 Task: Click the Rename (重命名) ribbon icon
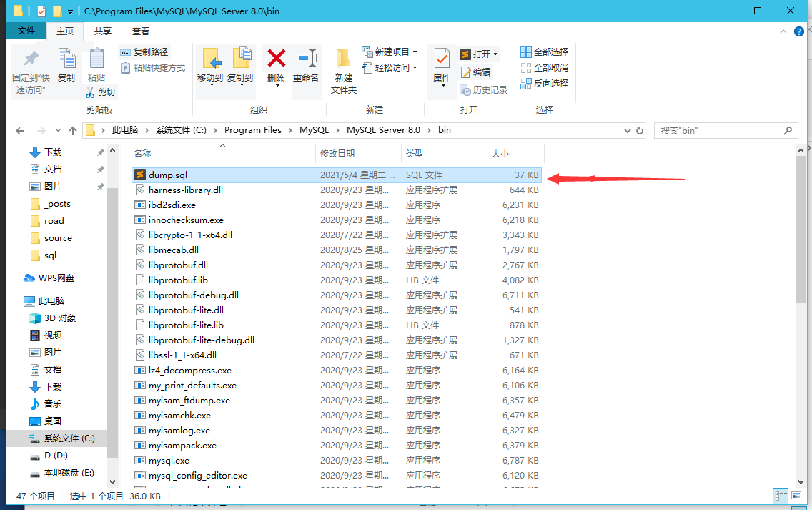point(306,59)
